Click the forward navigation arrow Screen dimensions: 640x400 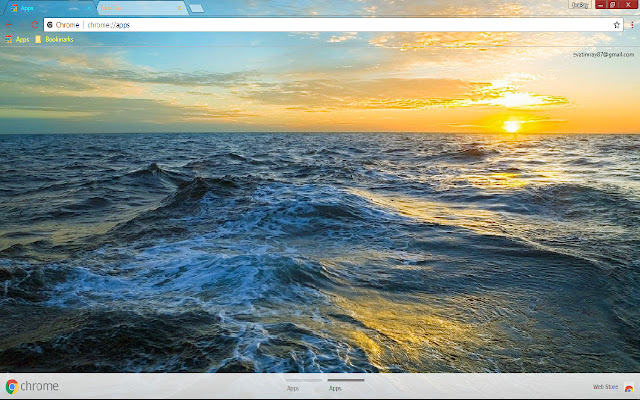coord(22,25)
